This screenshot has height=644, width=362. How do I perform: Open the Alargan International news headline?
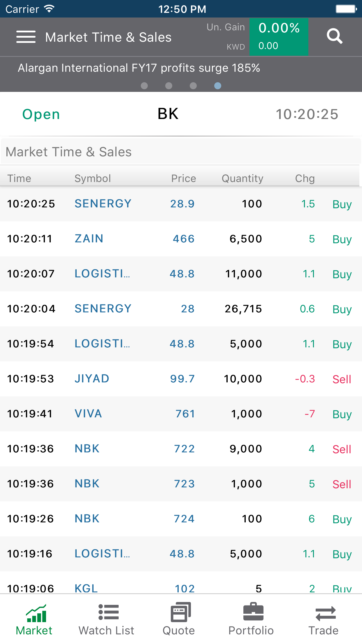point(139,68)
